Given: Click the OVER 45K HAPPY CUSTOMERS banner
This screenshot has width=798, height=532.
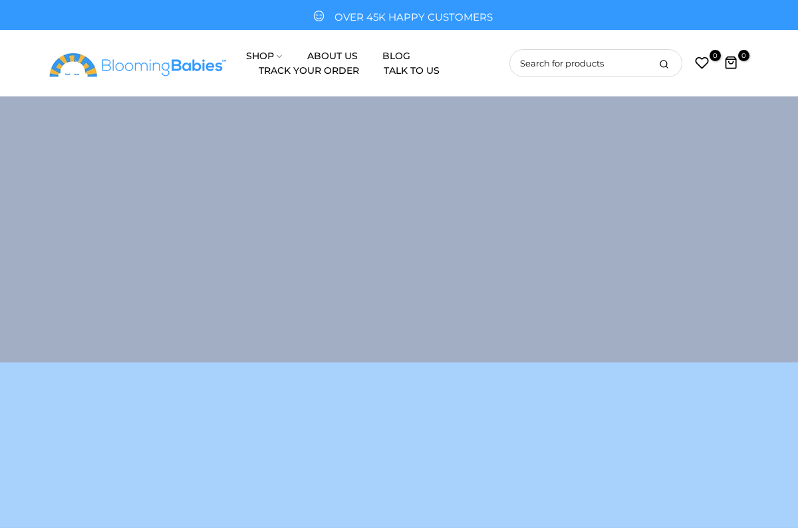Looking at the screenshot, I should tap(413, 17).
